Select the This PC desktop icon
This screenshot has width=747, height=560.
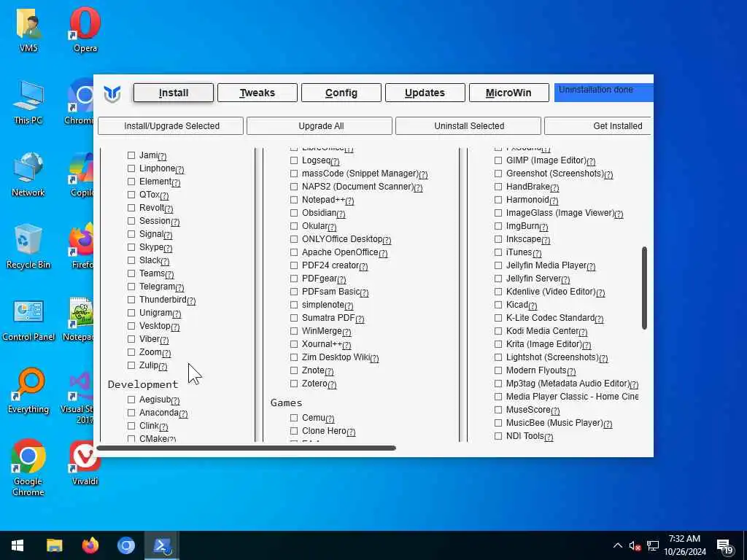pos(28,102)
